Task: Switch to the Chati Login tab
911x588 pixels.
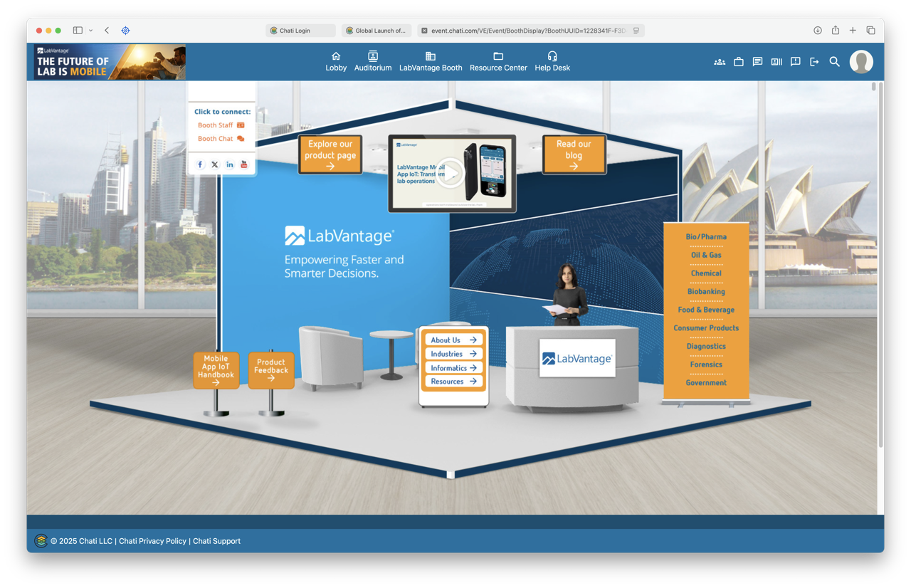Action: click(300, 31)
